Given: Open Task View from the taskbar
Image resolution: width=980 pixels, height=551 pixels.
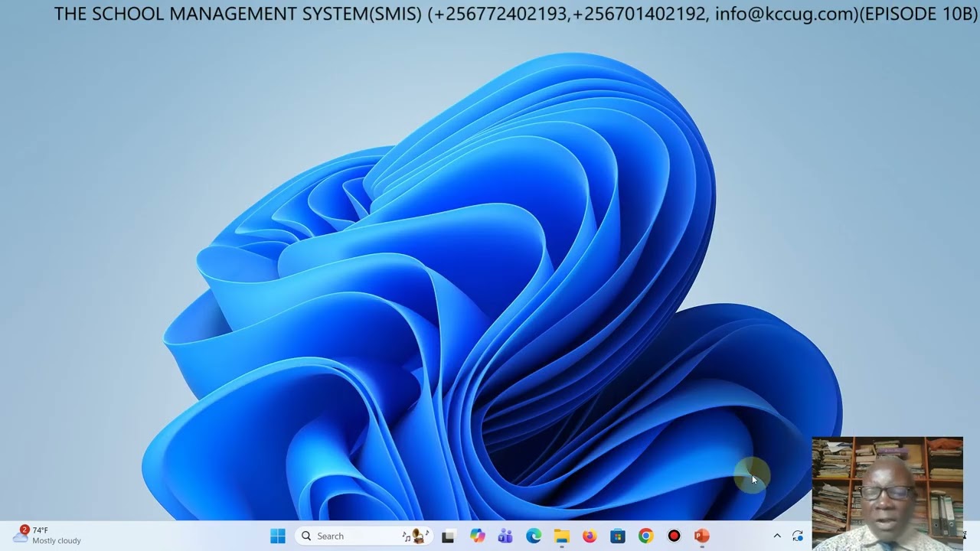Looking at the screenshot, I should coord(449,536).
